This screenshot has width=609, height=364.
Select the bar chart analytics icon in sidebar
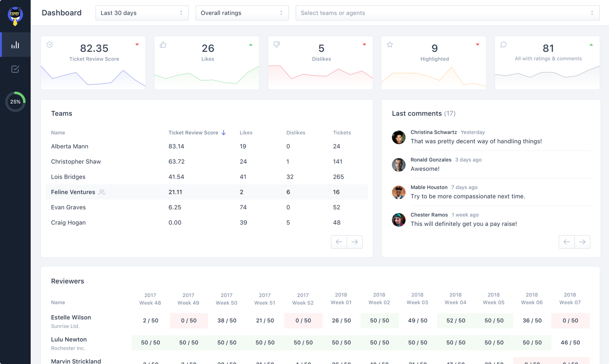15,45
